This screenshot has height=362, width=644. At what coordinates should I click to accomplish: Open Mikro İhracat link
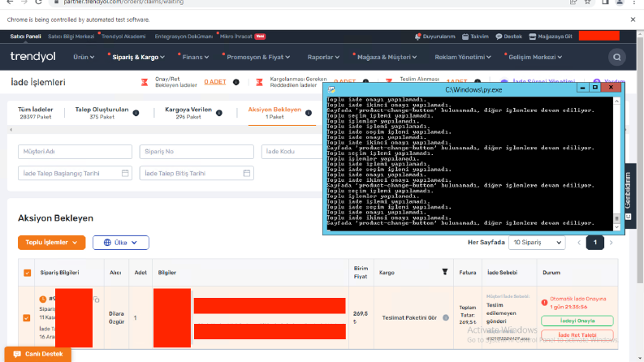(x=236, y=37)
